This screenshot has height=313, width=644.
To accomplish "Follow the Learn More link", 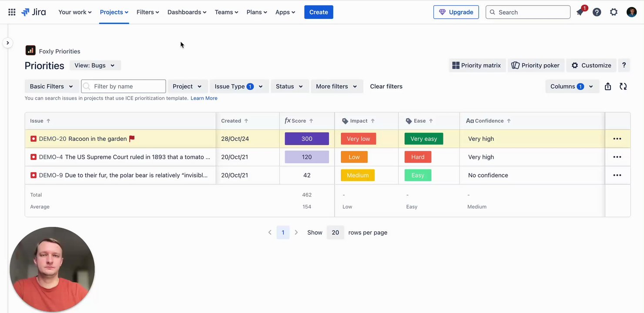I will point(204,98).
